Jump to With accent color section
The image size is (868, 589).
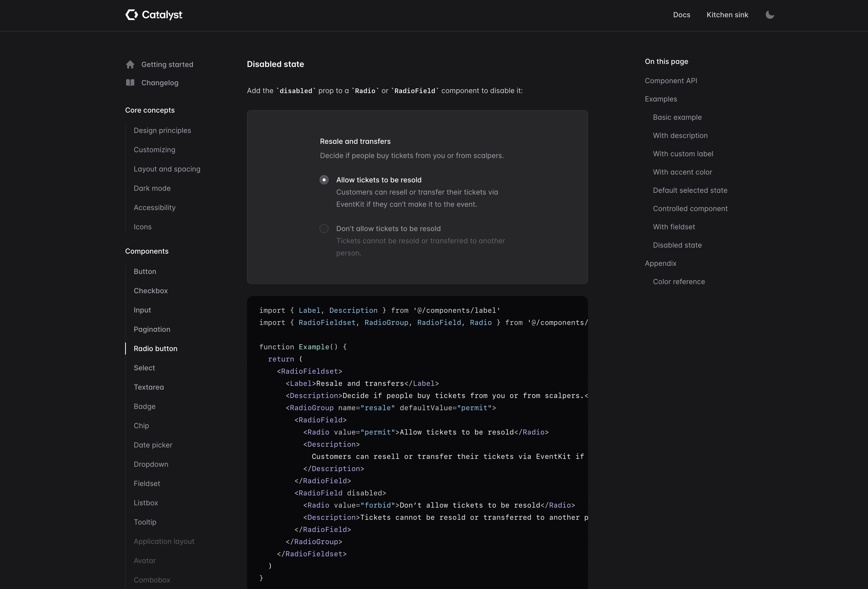point(682,172)
